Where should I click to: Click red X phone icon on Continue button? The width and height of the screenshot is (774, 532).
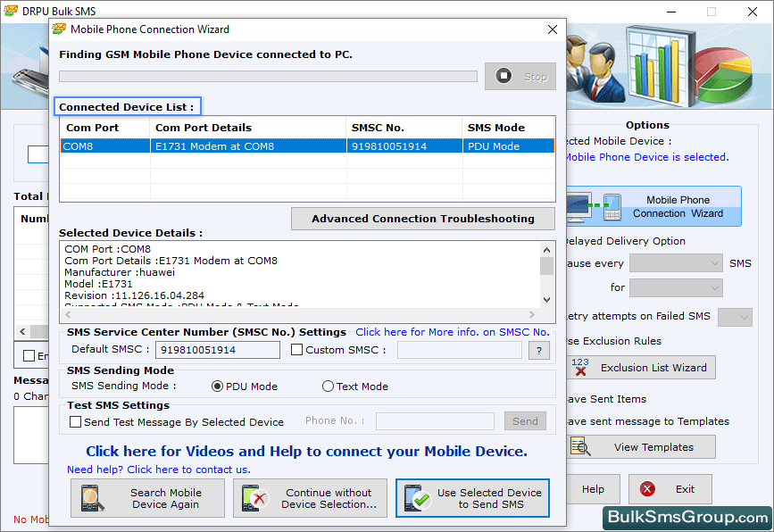coord(254,498)
